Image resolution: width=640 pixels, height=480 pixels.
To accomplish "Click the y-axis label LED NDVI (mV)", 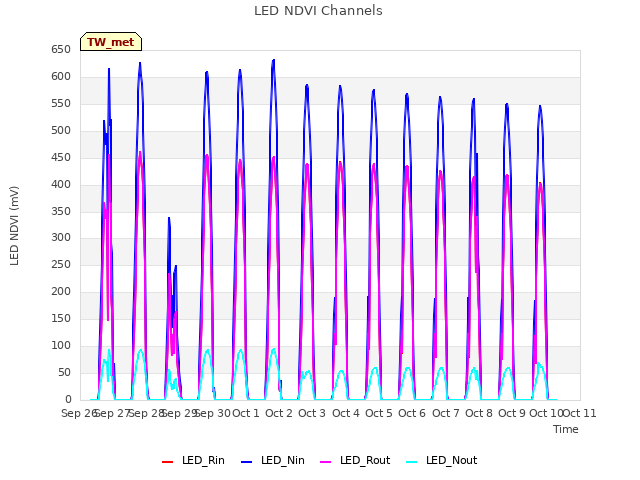I will pyautogui.click(x=14, y=226).
